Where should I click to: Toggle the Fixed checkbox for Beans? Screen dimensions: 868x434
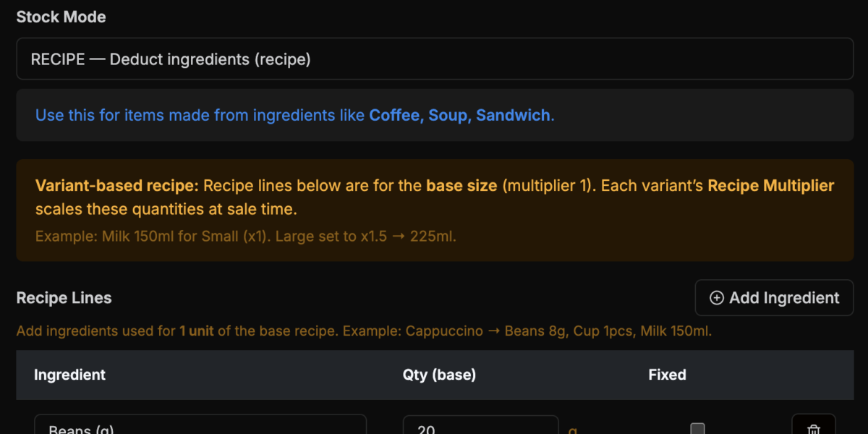697,429
